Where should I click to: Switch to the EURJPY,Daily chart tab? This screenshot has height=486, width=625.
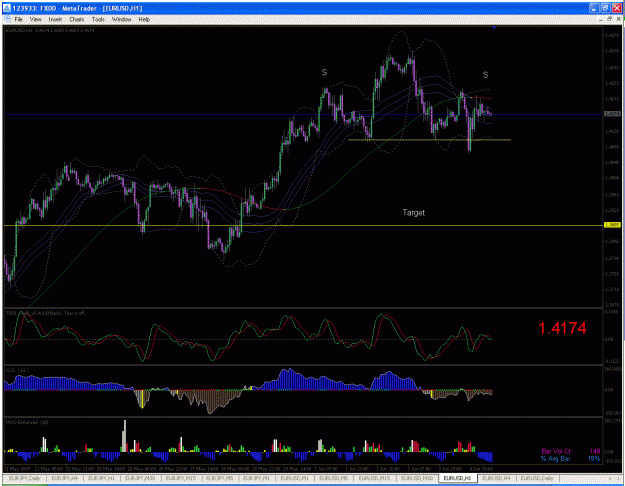click(25, 478)
